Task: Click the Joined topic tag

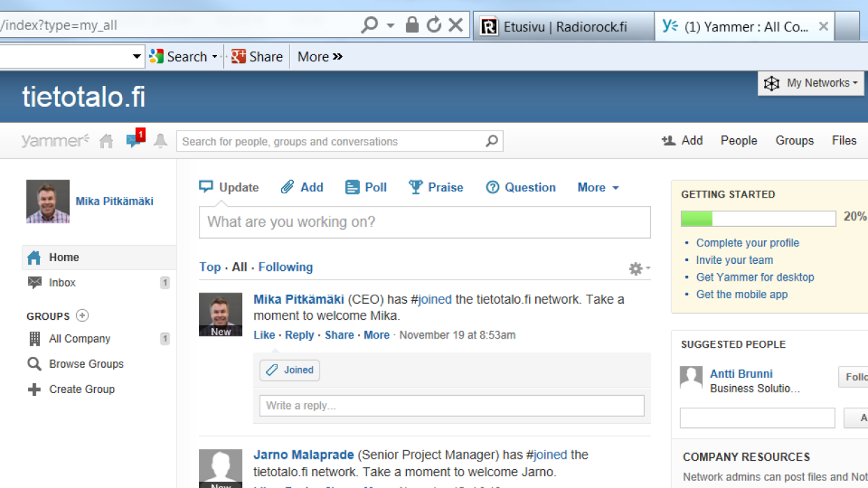Action: [x=290, y=370]
